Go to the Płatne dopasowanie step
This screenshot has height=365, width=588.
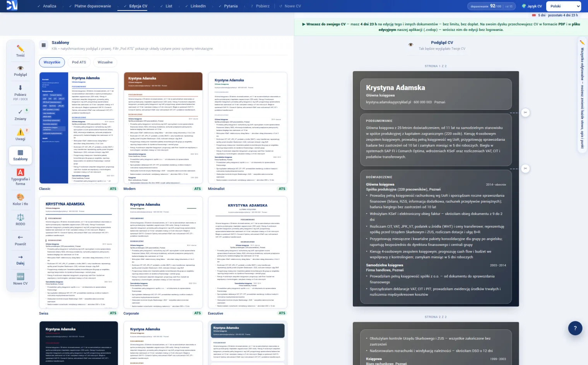pyautogui.click(x=90, y=6)
